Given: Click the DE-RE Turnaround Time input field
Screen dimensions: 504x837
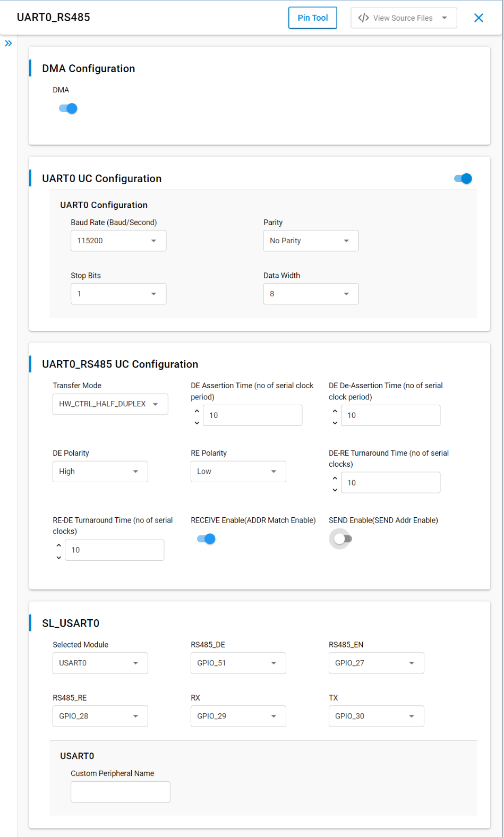Looking at the screenshot, I should tap(391, 483).
